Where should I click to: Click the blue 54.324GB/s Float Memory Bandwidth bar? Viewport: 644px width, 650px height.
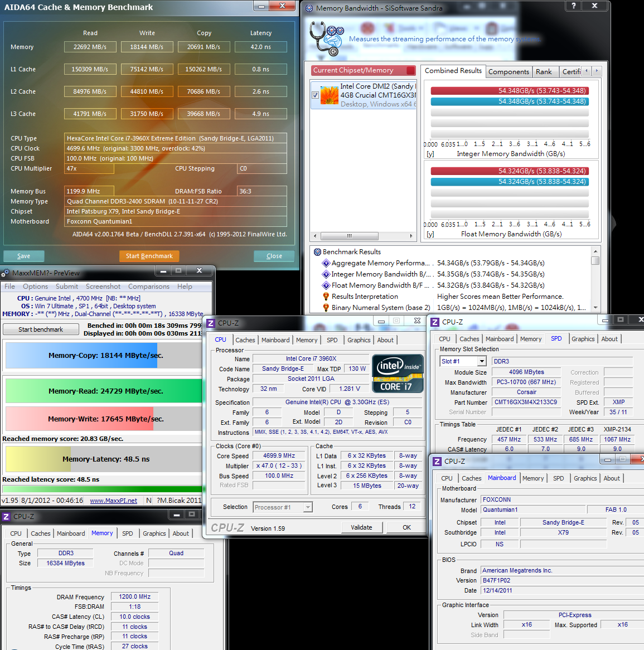coord(510,182)
